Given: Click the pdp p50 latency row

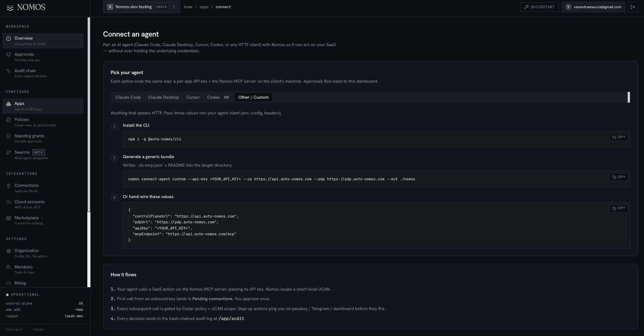Looking at the screenshot, I should (x=44, y=310).
